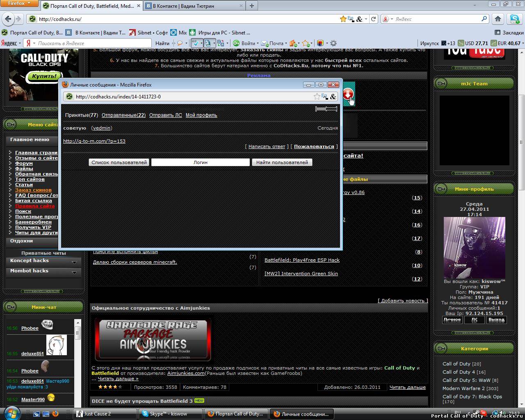Show the USD 27,71 currency rate
This screenshot has width=525, height=420.
click(473, 43)
